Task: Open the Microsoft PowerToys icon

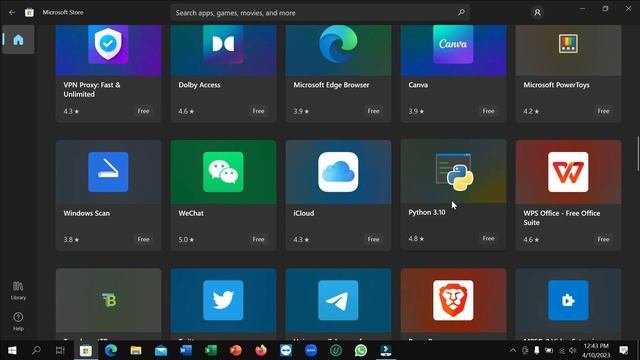Action: point(568,44)
